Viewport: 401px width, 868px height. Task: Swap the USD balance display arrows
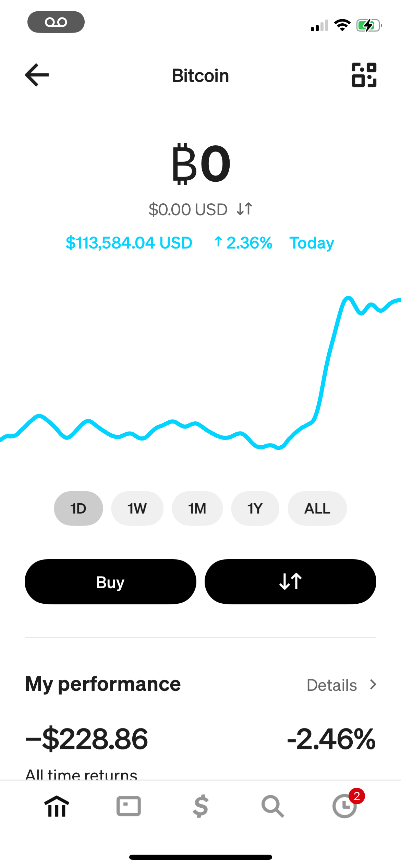coord(244,209)
